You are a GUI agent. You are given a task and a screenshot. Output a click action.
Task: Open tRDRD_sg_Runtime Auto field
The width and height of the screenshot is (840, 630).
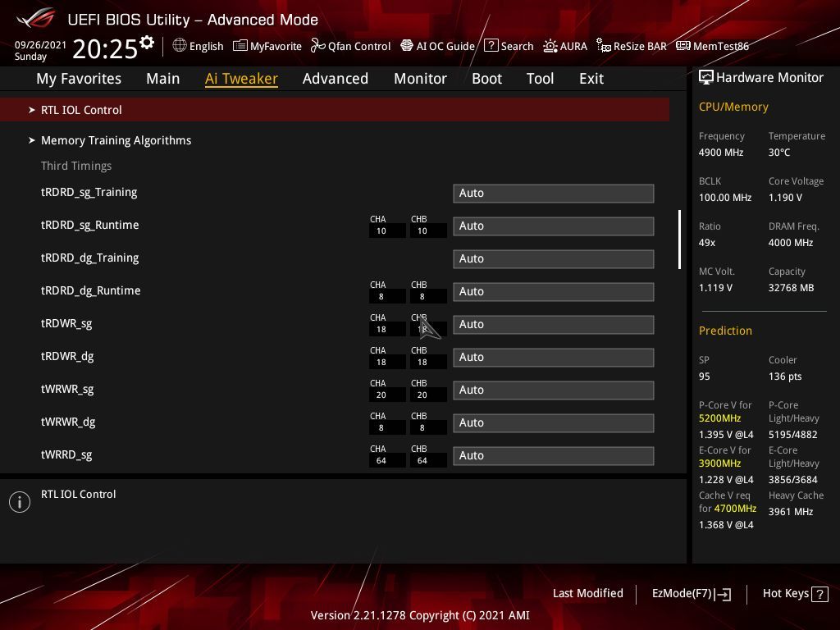(x=554, y=226)
